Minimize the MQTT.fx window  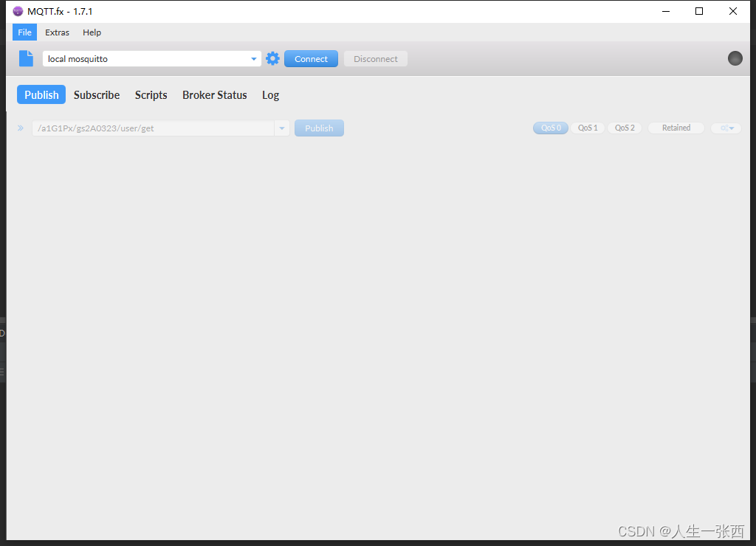click(x=666, y=11)
